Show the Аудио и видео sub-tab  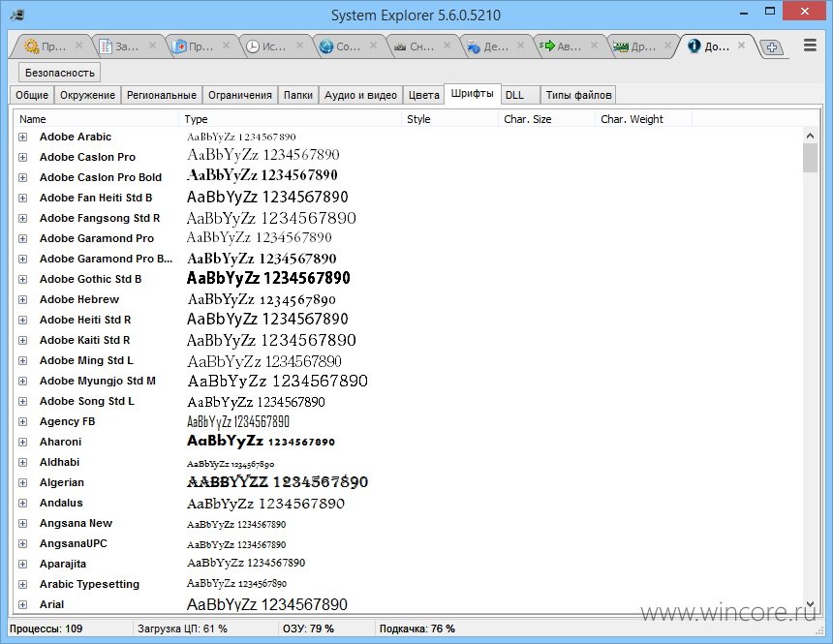coord(360,95)
